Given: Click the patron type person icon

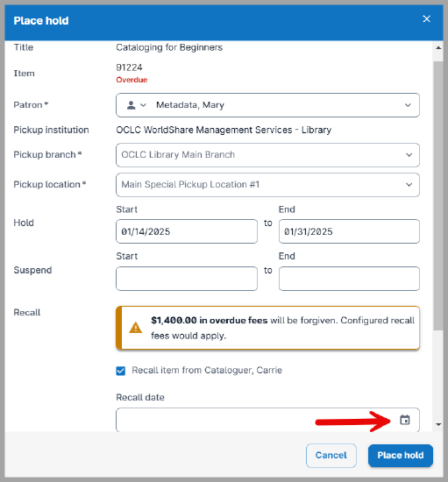Looking at the screenshot, I should tap(132, 105).
